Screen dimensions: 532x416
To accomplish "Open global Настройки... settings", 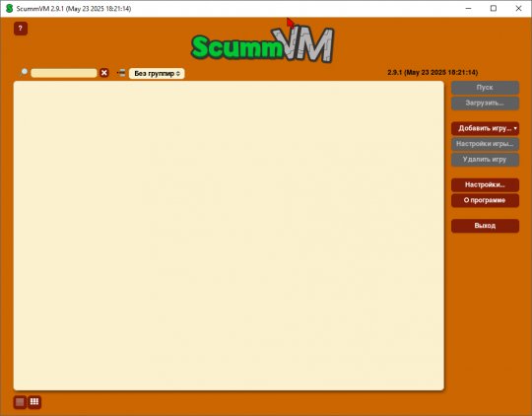I will (485, 184).
